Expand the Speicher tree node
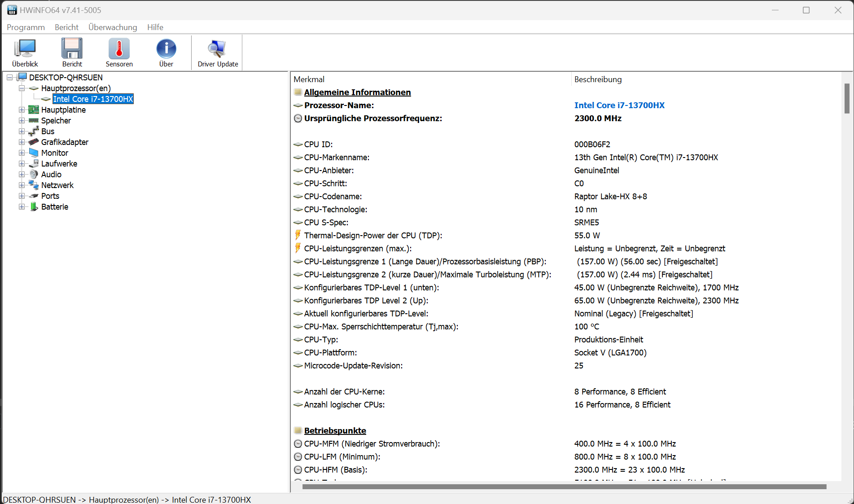 click(22, 121)
